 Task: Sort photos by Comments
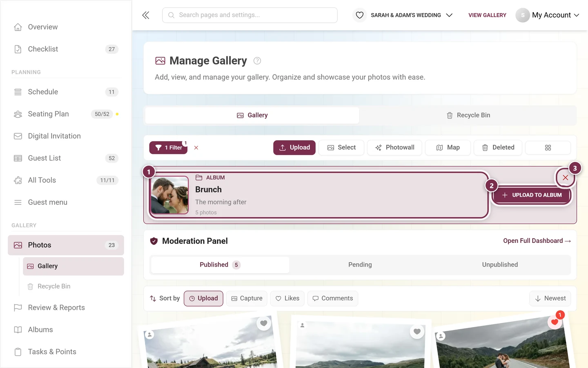click(x=333, y=298)
